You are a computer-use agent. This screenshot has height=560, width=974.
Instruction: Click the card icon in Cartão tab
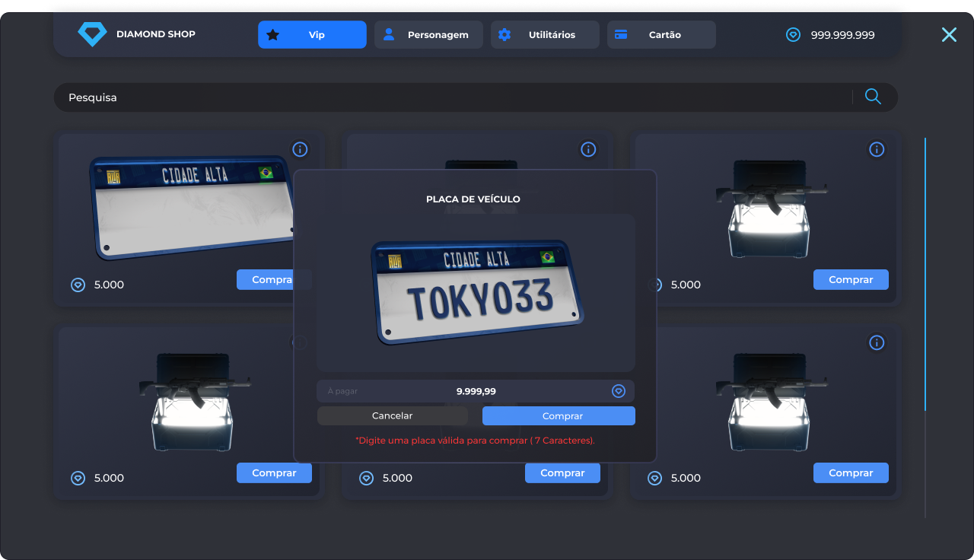(621, 34)
